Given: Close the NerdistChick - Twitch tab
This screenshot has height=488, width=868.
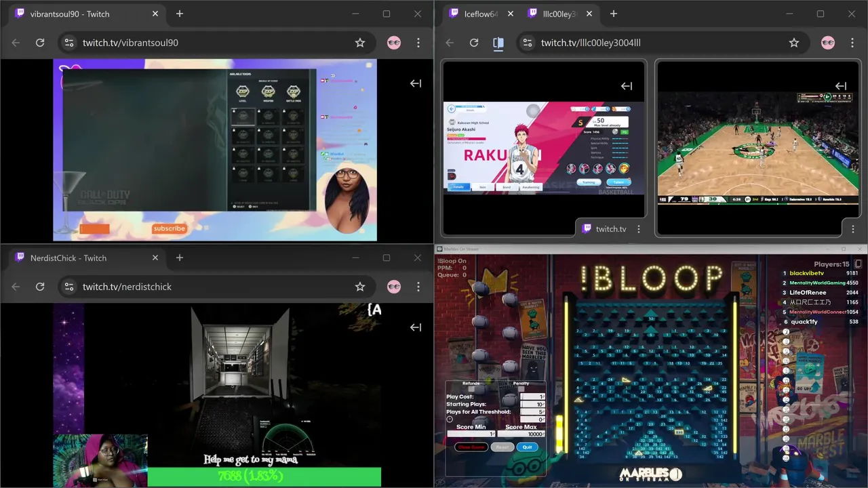Looking at the screenshot, I should [155, 258].
